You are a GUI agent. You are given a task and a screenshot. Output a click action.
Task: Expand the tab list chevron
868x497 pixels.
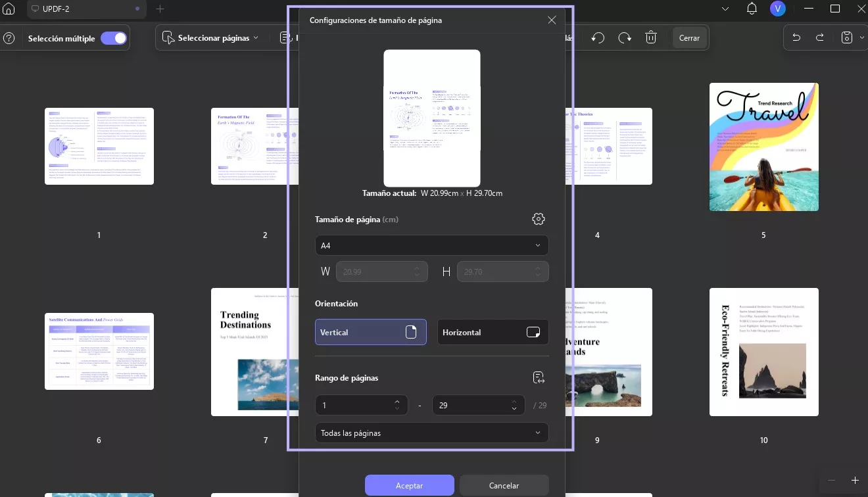(725, 9)
